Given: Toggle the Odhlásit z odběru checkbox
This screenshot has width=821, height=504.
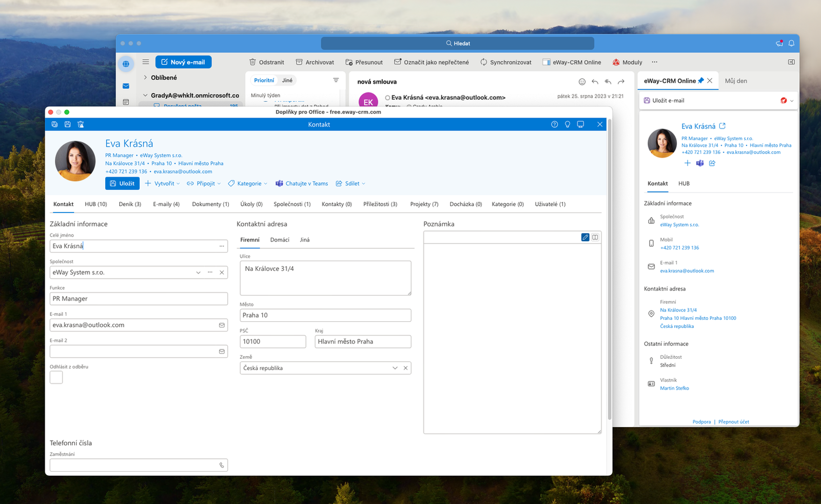Looking at the screenshot, I should [x=56, y=377].
